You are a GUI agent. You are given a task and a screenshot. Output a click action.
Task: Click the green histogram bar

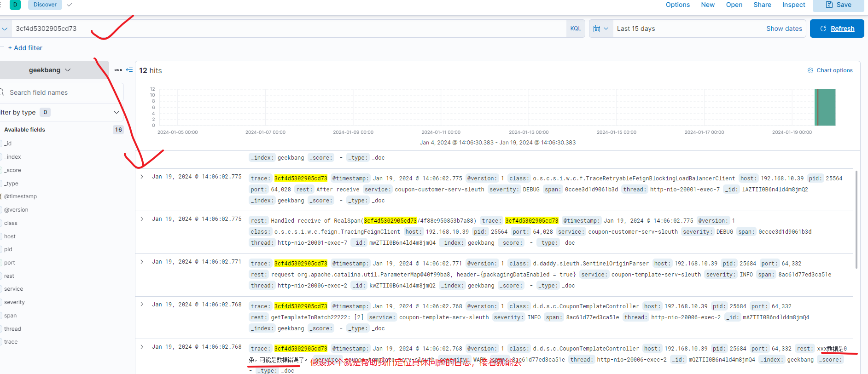point(825,107)
